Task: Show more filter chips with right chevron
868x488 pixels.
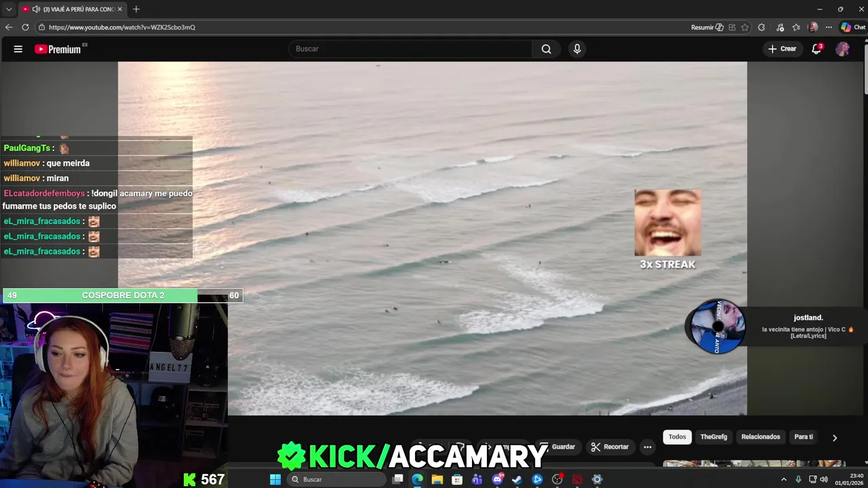Action: click(x=835, y=438)
